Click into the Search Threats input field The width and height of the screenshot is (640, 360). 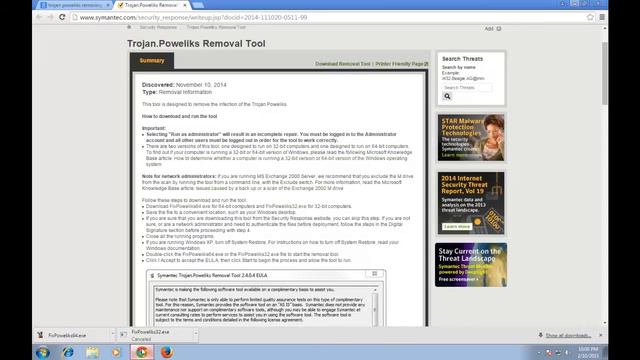coord(467,88)
